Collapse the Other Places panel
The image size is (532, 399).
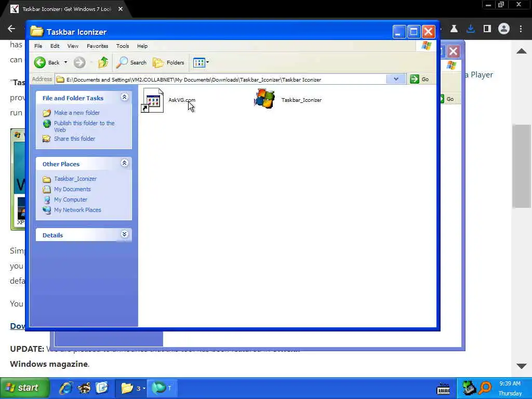(x=125, y=163)
